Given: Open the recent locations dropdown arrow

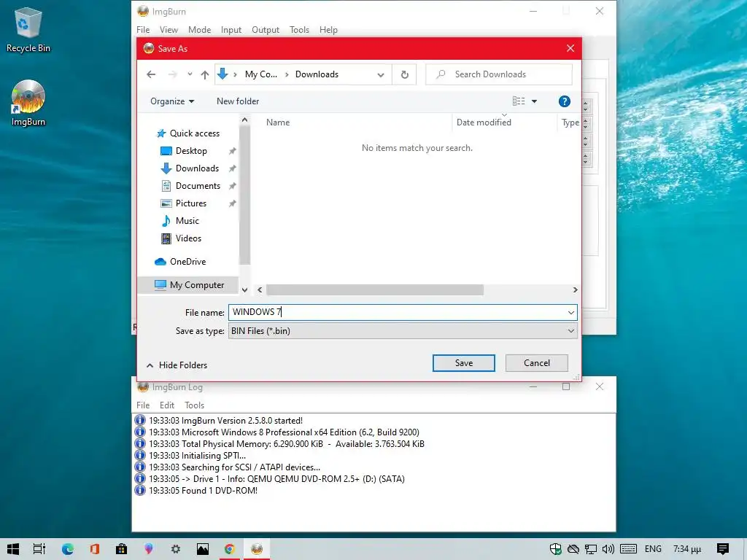Looking at the screenshot, I should point(190,74).
